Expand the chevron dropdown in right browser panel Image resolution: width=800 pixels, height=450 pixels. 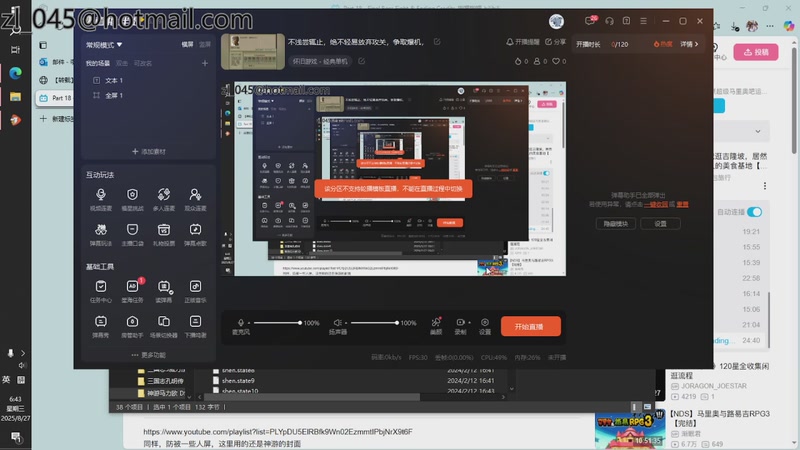tap(758, 132)
